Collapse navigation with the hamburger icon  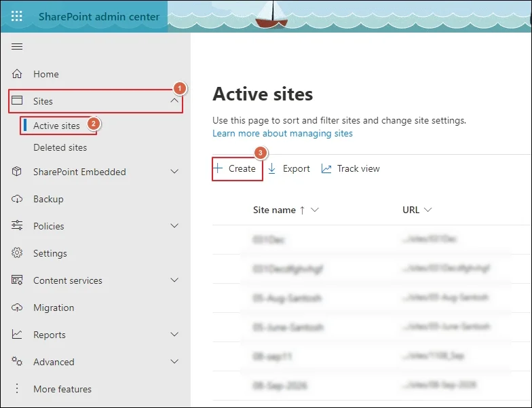17,46
